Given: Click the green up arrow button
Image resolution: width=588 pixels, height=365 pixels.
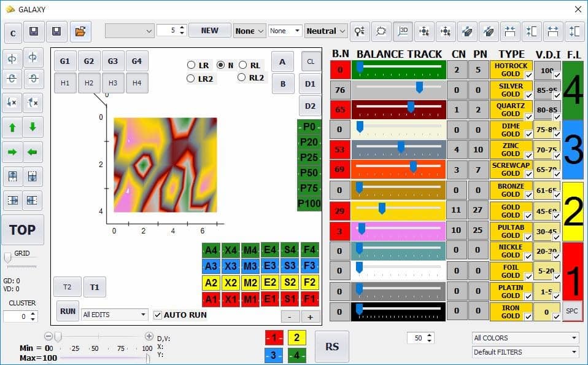Looking at the screenshot, I should [x=12, y=128].
